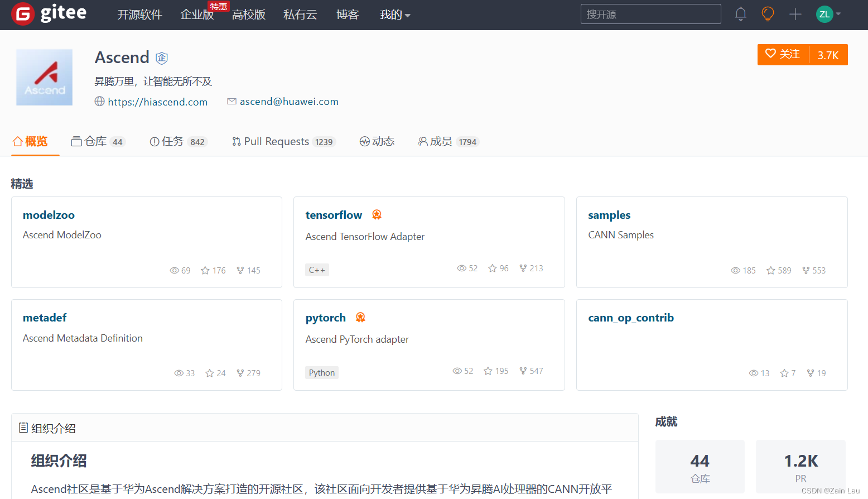This screenshot has width=868, height=499.
Task: Open the pytorch repository
Action: [x=326, y=318]
